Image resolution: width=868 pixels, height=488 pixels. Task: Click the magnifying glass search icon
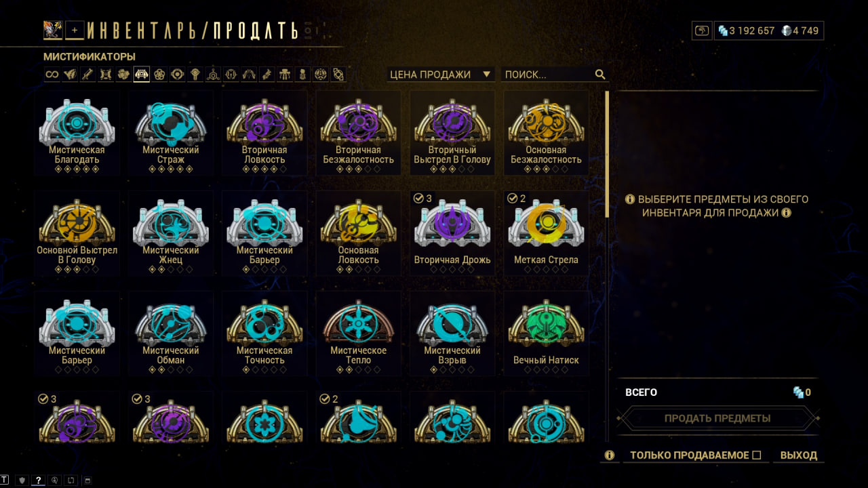tap(600, 75)
